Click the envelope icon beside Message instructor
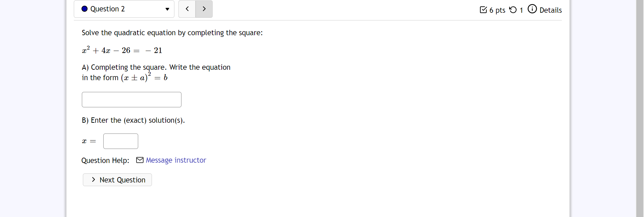Screen dimensions: 644x217 pyautogui.click(x=140, y=160)
